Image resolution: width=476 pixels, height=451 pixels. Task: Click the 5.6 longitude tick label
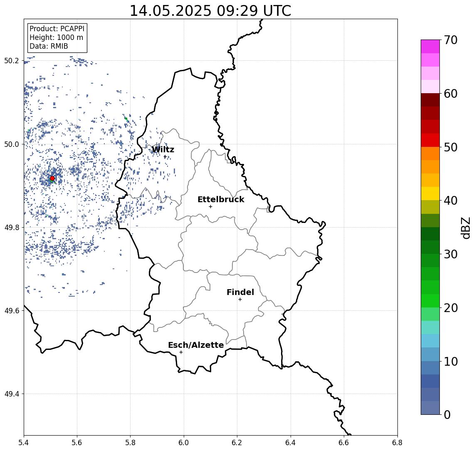pyautogui.click(x=77, y=443)
